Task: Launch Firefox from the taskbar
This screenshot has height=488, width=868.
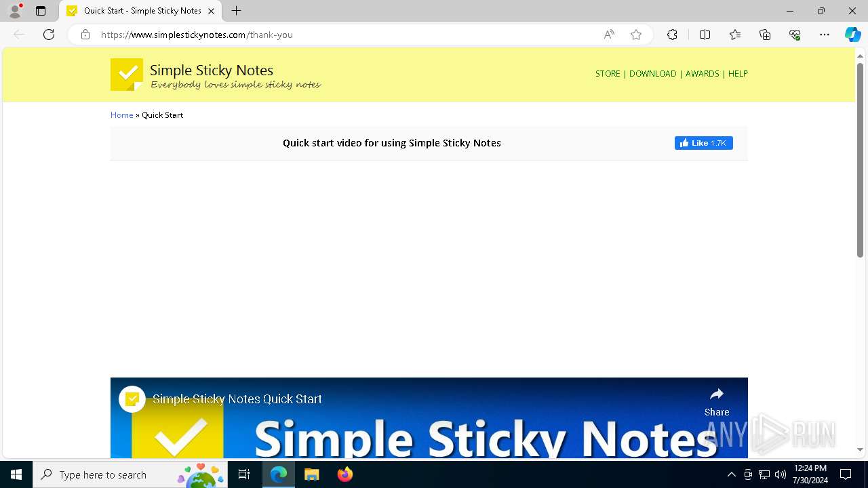Action: [344, 474]
